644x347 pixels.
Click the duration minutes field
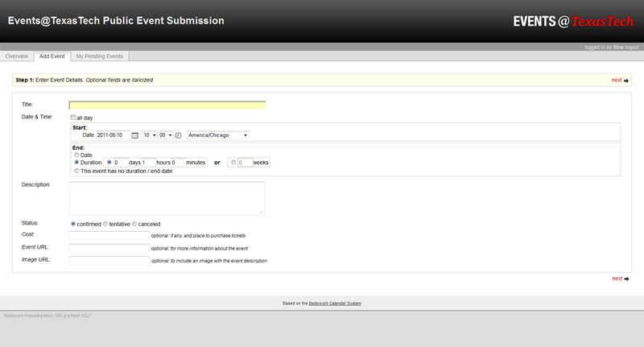coord(178,163)
